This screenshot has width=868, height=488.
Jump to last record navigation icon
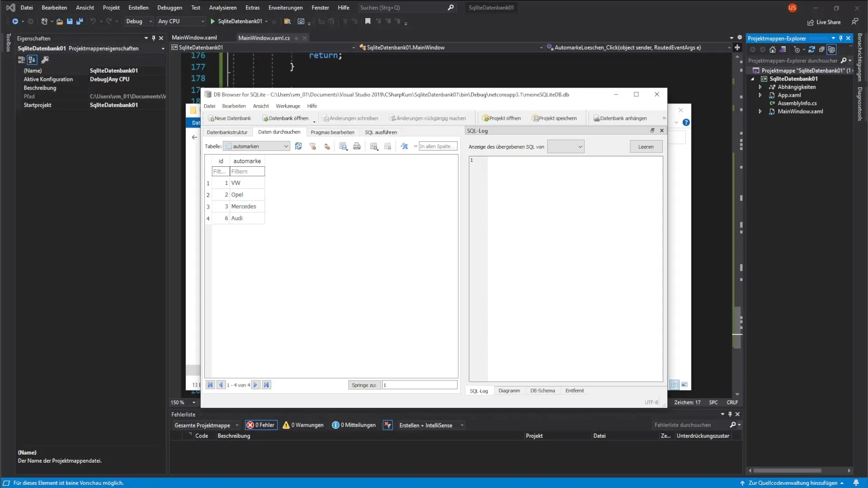266,385
